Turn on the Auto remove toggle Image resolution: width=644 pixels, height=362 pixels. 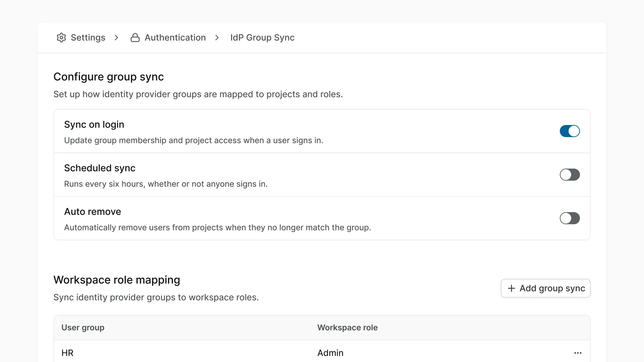(570, 218)
